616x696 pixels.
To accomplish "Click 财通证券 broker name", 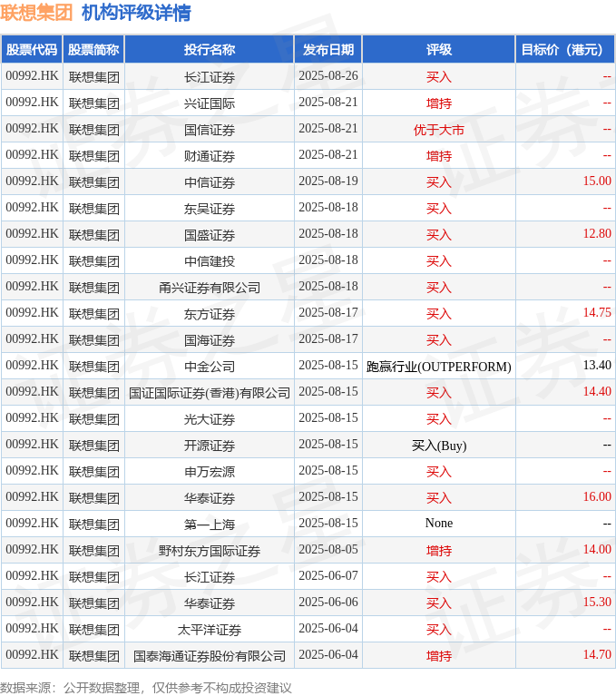I will tap(210, 156).
